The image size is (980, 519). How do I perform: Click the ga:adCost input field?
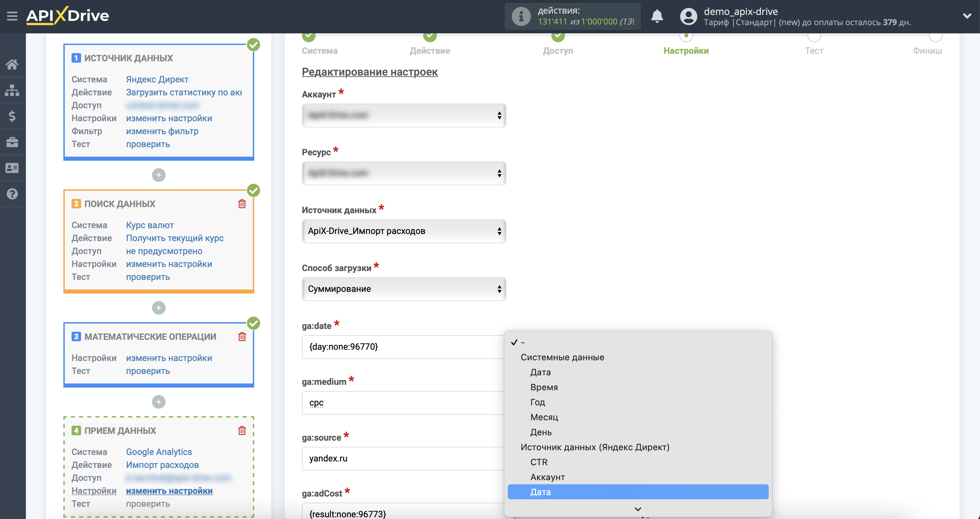coord(403,512)
